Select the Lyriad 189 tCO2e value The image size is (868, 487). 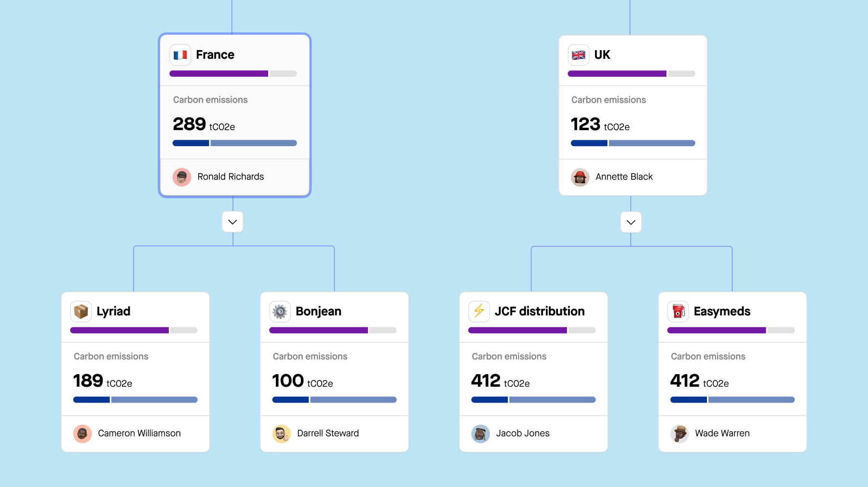103,381
